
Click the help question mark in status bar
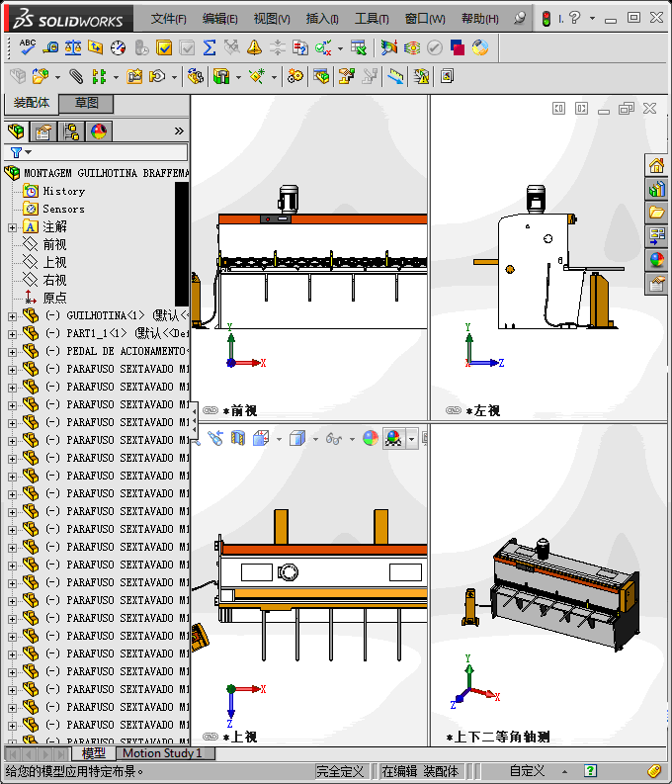coord(591,770)
